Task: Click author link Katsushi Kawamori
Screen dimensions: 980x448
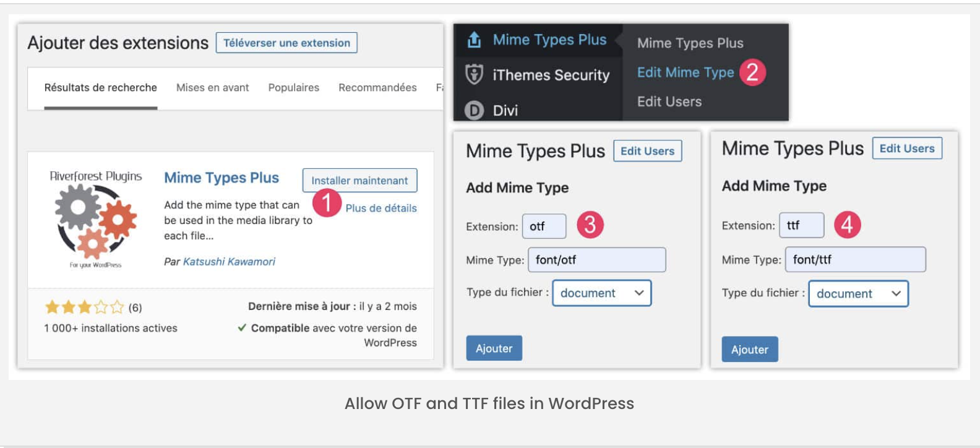Action: (x=229, y=262)
